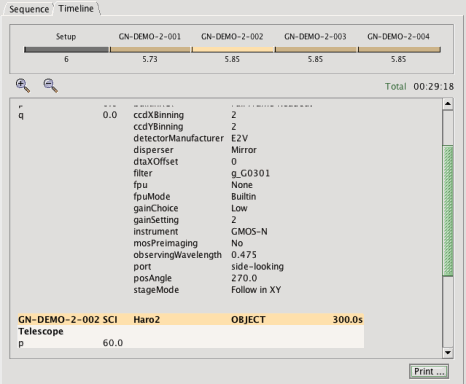
Task: Click the scrollbar up arrow
Action: click(448, 104)
